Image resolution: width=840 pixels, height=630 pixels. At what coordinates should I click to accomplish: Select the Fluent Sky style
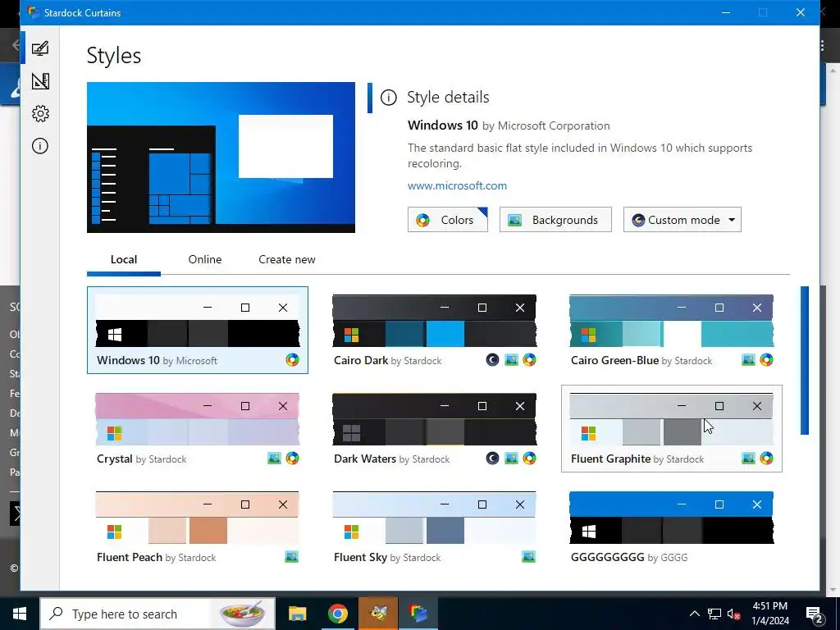pyautogui.click(x=435, y=527)
